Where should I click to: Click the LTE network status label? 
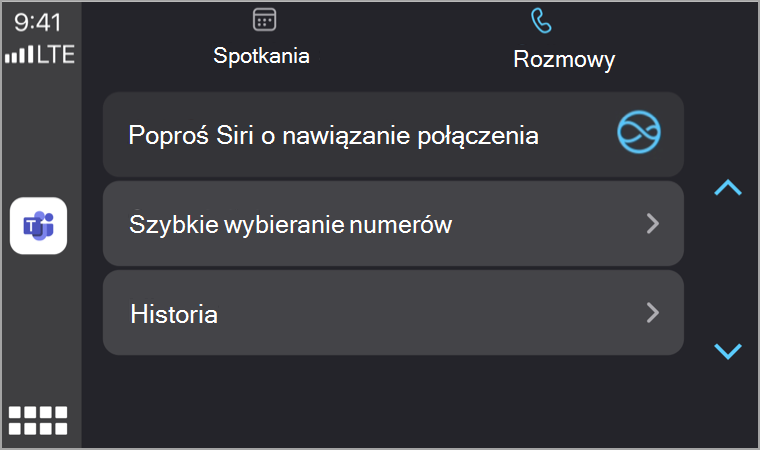[56, 54]
